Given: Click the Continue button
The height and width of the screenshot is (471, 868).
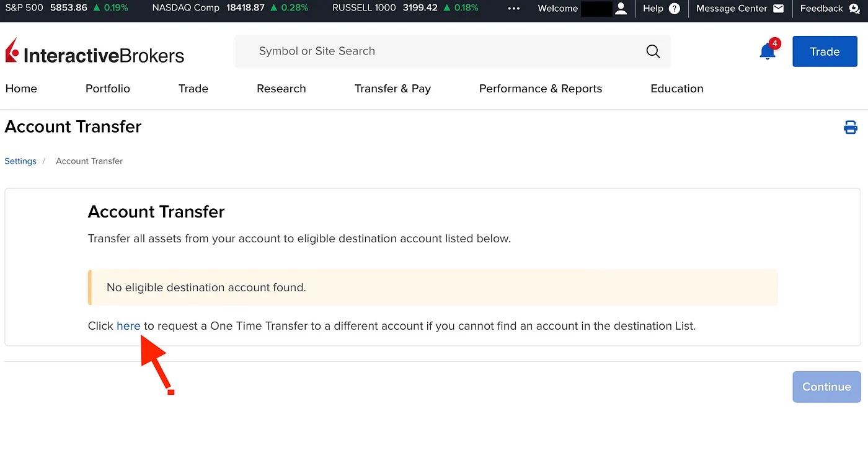Looking at the screenshot, I should coord(826,387).
